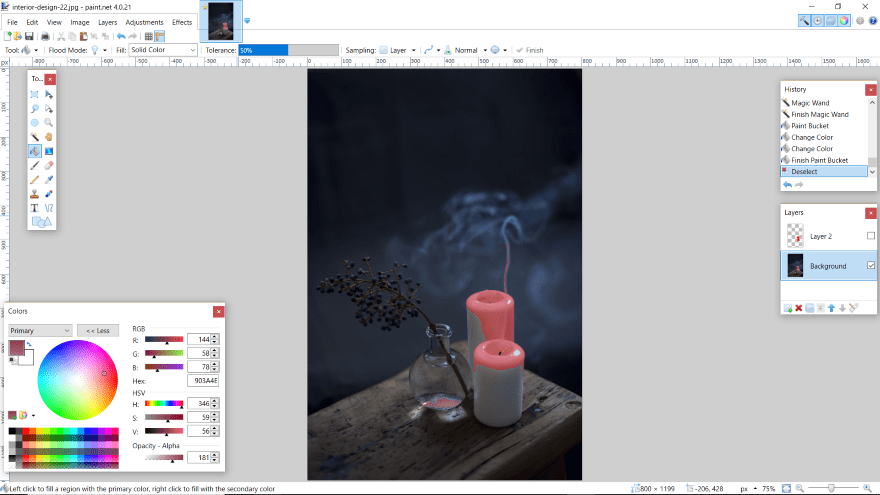This screenshot has width=880, height=495.
Task: Select the Magic Wand tool
Action: click(x=34, y=137)
